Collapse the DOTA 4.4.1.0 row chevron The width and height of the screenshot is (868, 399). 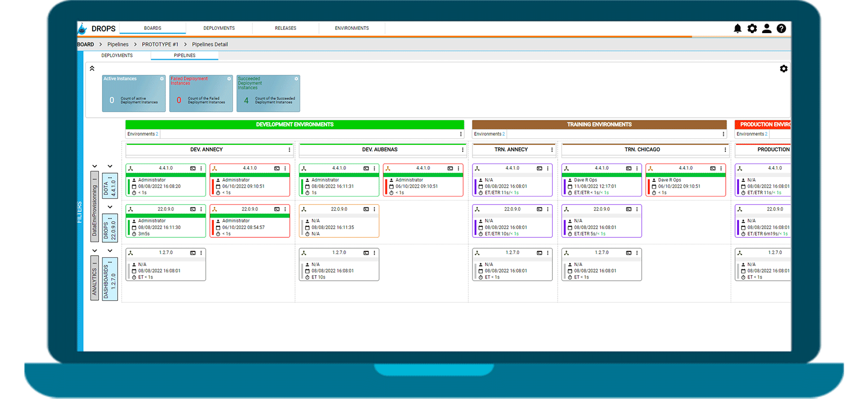pos(110,166)
